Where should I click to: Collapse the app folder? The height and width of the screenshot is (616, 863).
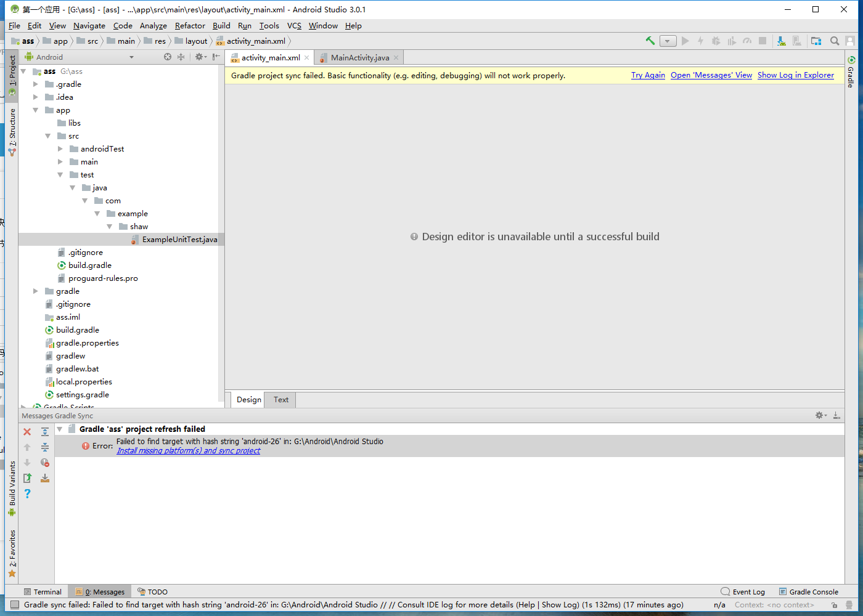click(x=36, y=110)
